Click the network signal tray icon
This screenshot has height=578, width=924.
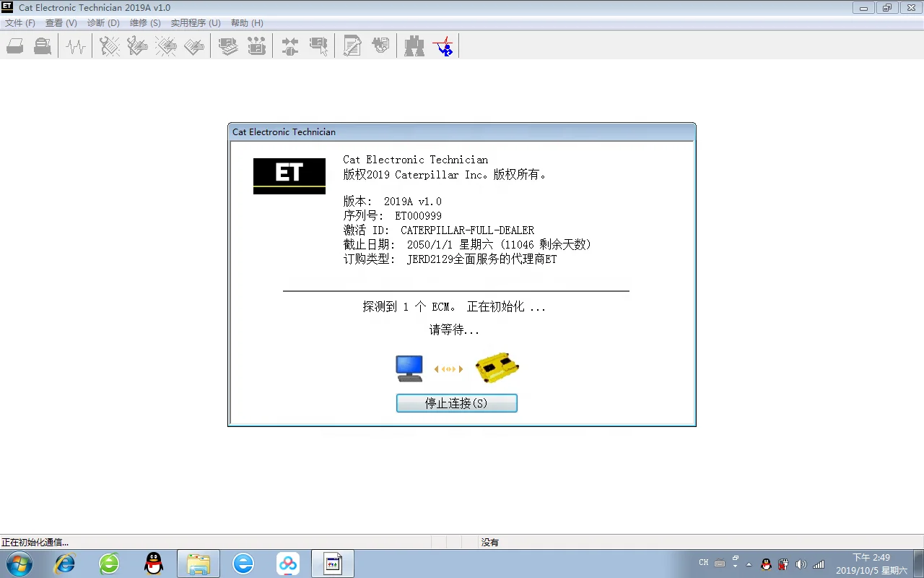(819, 564)
